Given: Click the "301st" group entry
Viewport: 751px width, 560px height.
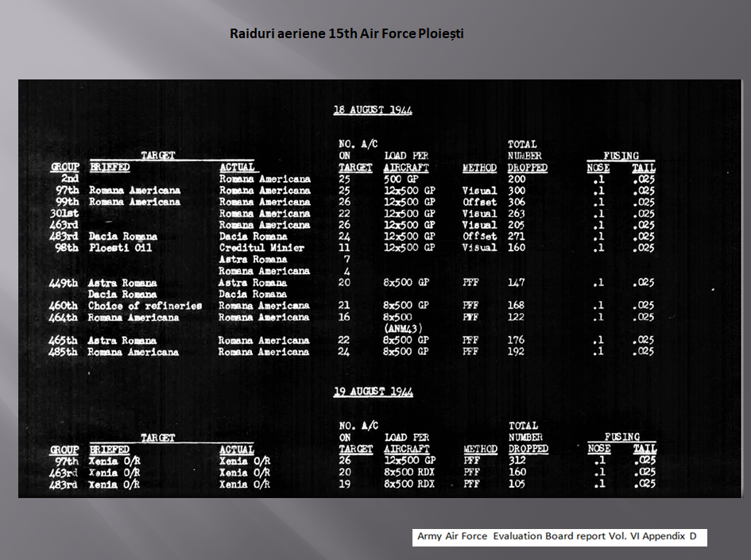Looking at the screenshot, I should (64, 213).
